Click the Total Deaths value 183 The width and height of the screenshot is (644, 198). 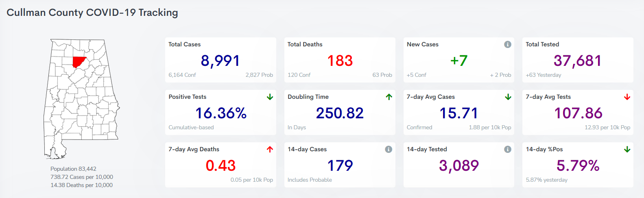click(340, 61)
